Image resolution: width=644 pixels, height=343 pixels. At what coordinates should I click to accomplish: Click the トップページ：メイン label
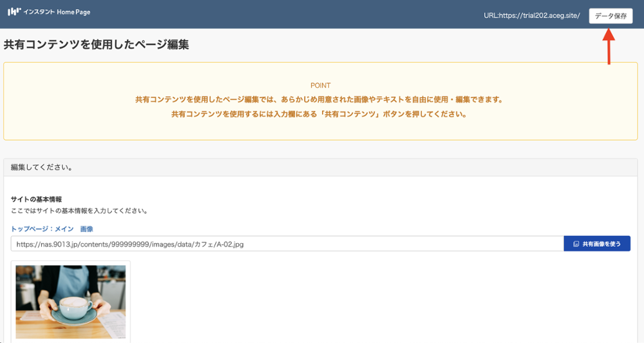[x=42, y=229]
